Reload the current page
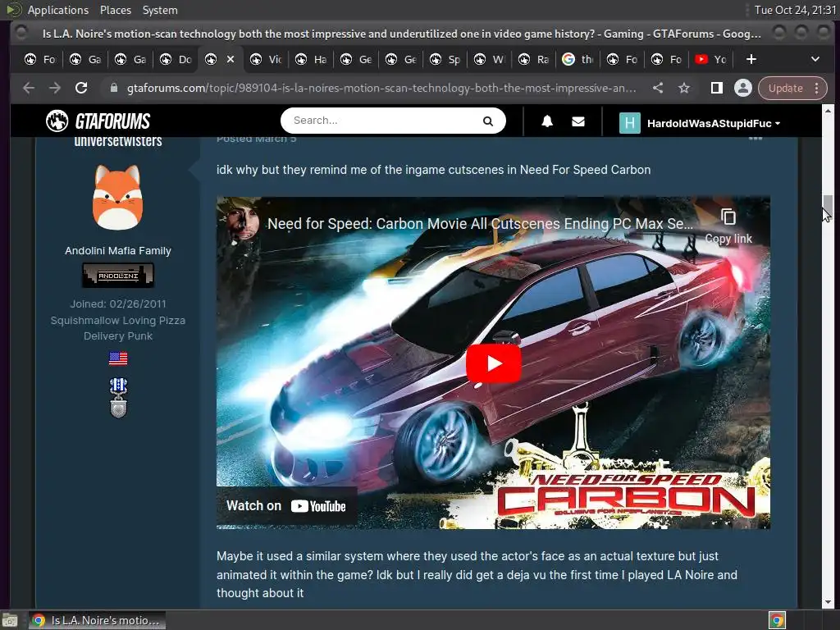Image resolution: width=840 pixels, height=630 pixels. click(x=81, y=88)
